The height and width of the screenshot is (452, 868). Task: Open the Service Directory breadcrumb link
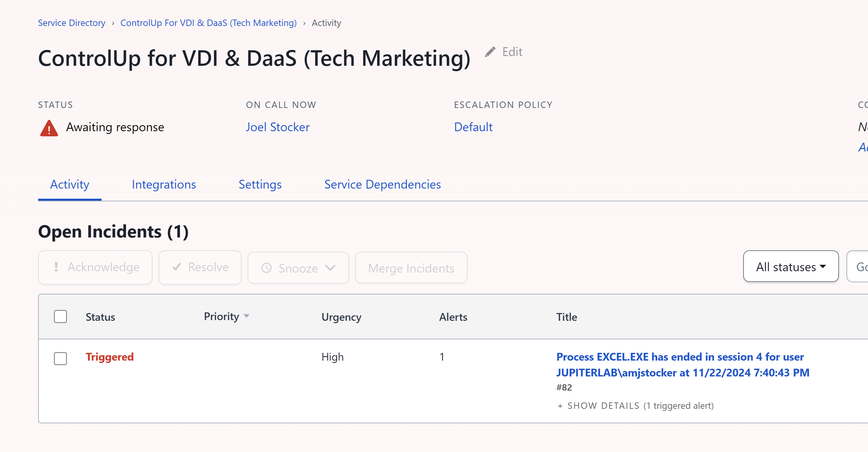click(x=72, y=23)
